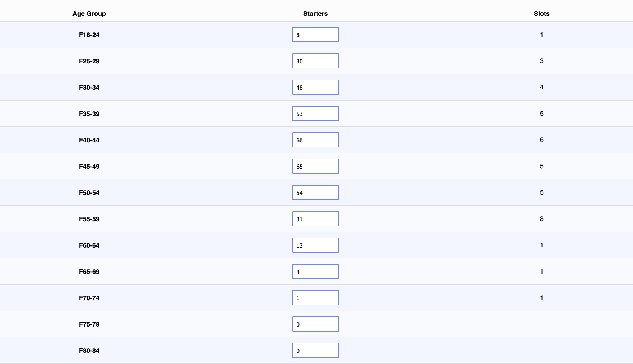Screen dimensions: 633x364
Task: Click the F30-34 starters input box
Action: point(315,87)
